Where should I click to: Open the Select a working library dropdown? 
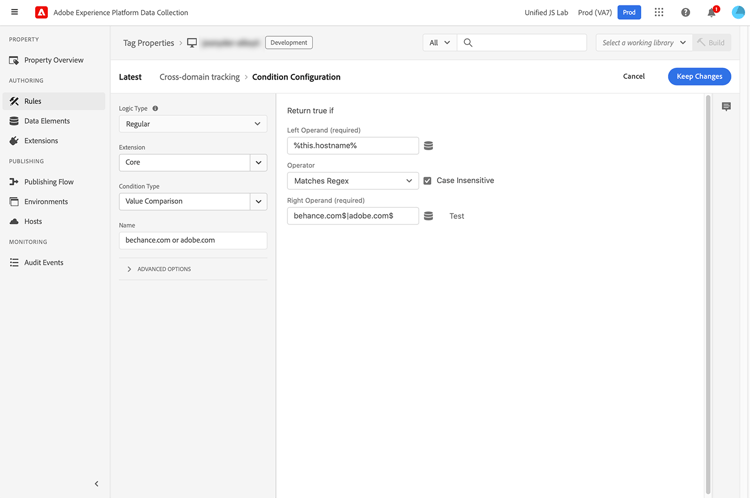(x=644, y=43)
